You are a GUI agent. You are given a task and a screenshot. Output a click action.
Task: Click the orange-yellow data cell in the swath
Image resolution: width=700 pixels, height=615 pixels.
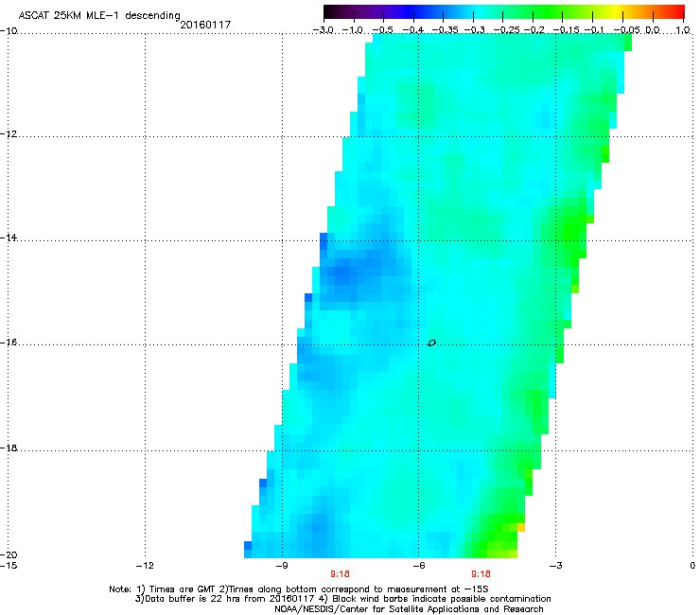click(521, 527)
